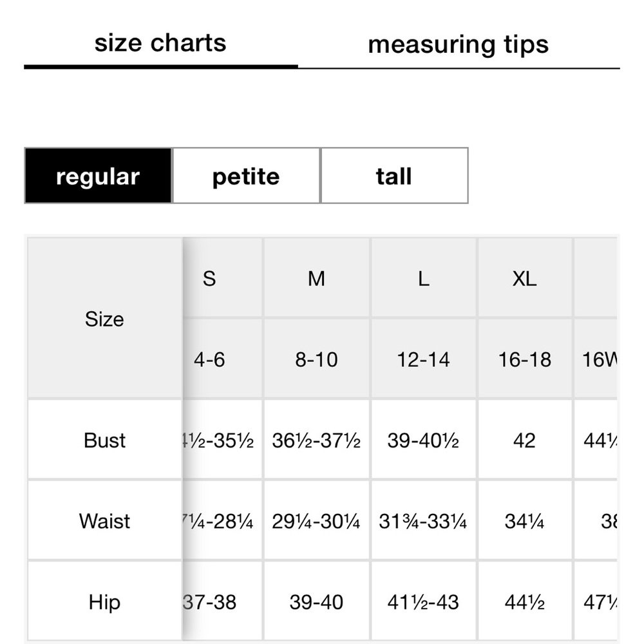644x644 pixels.
Task: Select the tall size option
Action: [394, 176]
